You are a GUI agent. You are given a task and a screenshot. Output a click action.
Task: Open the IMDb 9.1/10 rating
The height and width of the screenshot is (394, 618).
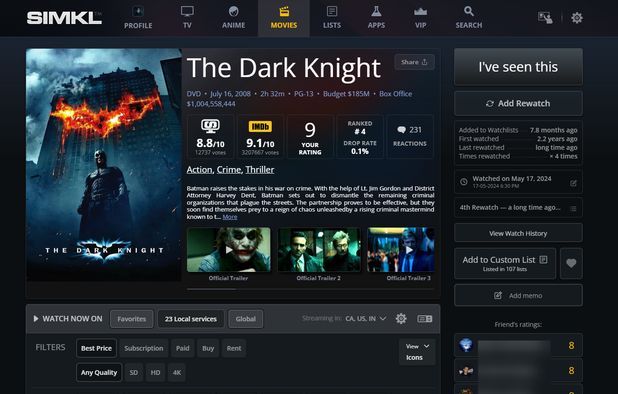260,137
